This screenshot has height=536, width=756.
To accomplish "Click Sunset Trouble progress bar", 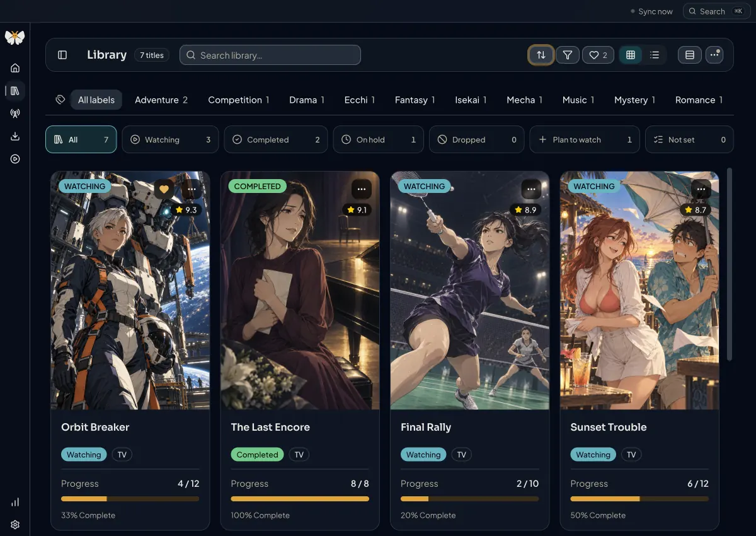I will click(x=639, y=499).
